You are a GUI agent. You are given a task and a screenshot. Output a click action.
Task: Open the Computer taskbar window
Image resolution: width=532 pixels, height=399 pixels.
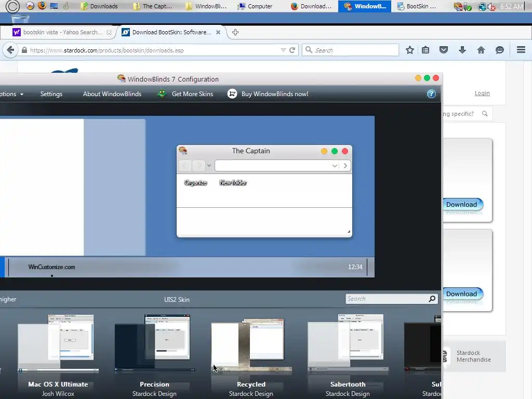255,6
